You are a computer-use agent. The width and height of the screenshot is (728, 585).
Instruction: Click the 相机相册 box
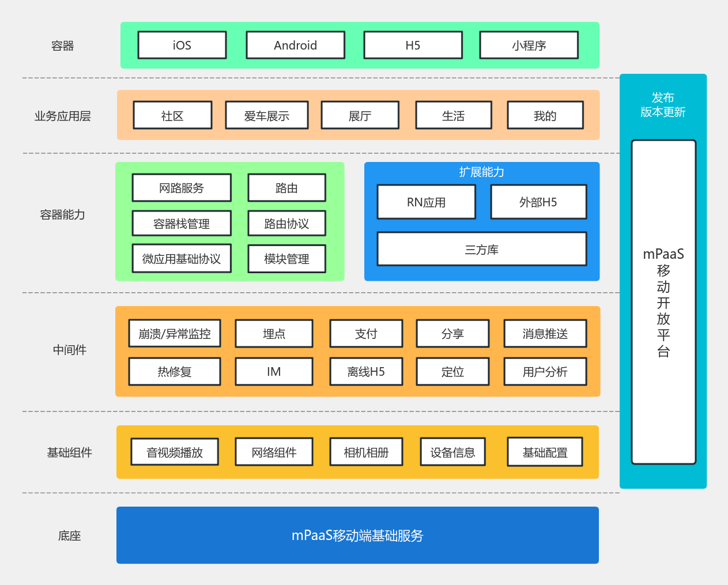point(367,452)
